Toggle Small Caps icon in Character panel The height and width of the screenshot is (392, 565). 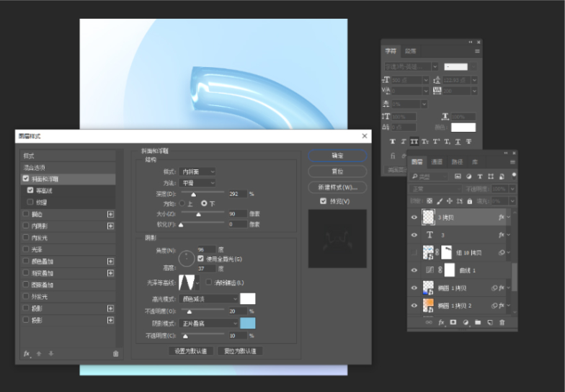pyautogui.click(x=425, y=141)
